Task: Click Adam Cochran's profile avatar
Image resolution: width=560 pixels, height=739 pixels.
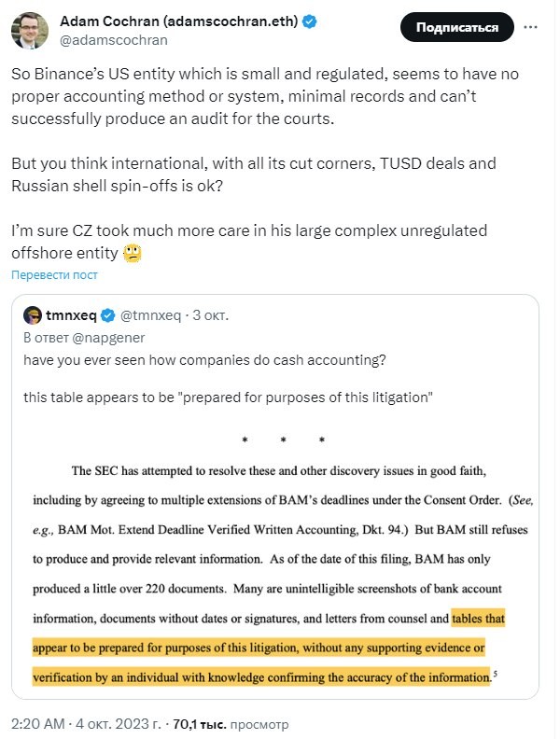Action: (30, 31)
